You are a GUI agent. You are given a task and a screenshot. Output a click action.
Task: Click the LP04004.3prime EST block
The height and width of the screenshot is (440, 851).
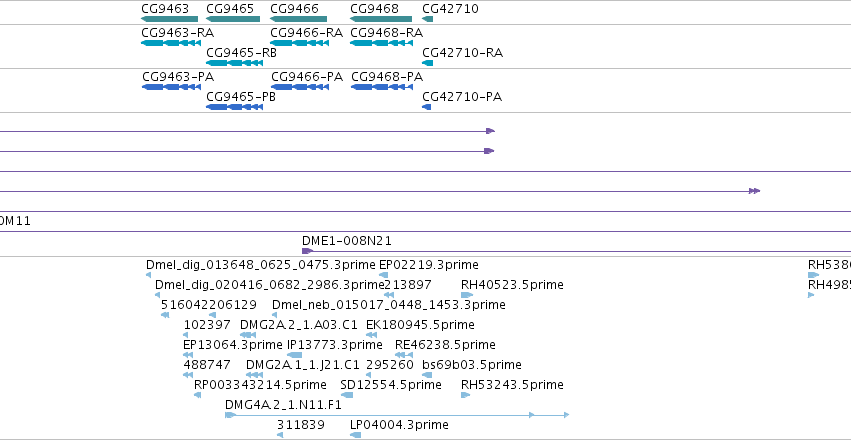pos(356,435)
